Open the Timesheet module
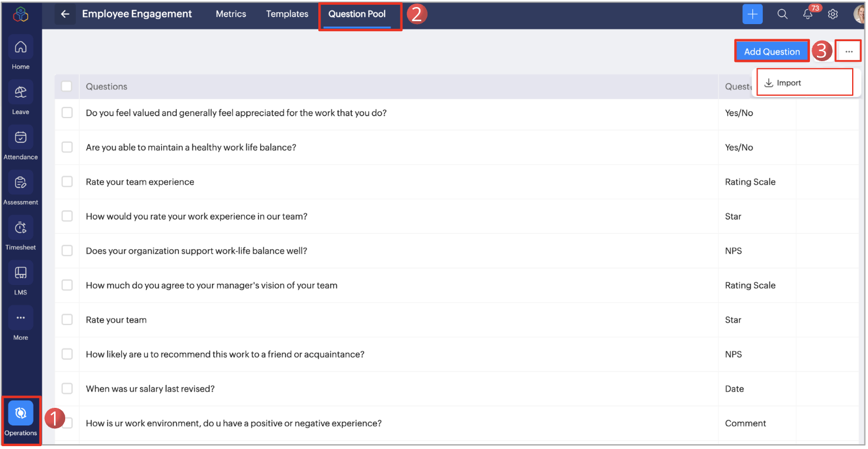The width and height of the screenshot is (868, 449). tap(21, 229)
